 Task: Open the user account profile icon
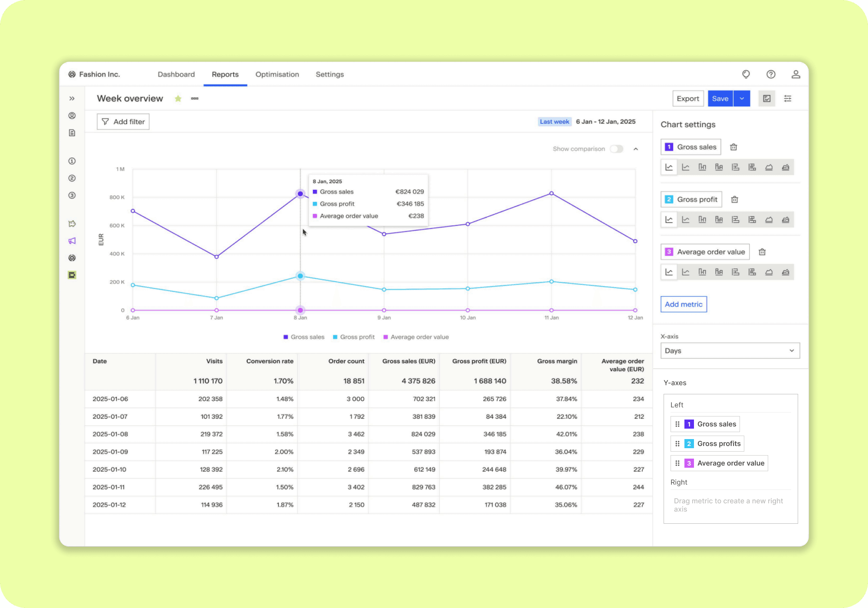796,74
